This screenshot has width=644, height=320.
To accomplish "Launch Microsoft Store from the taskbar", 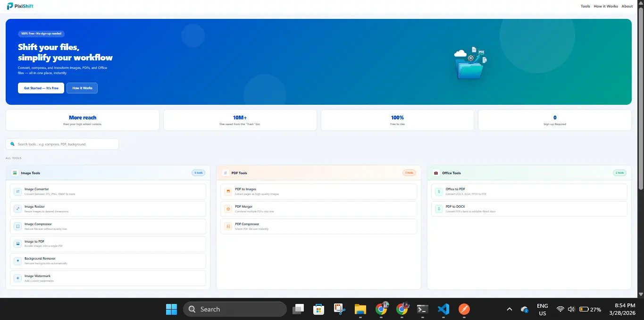I will coord(318,309).
